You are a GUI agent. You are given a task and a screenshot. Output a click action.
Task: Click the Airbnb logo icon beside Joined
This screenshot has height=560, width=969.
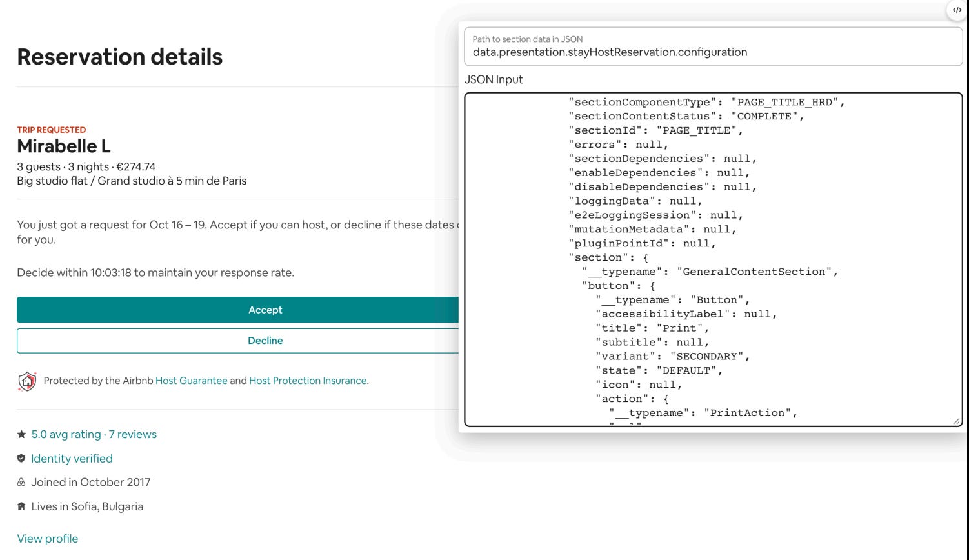[21, 482]
